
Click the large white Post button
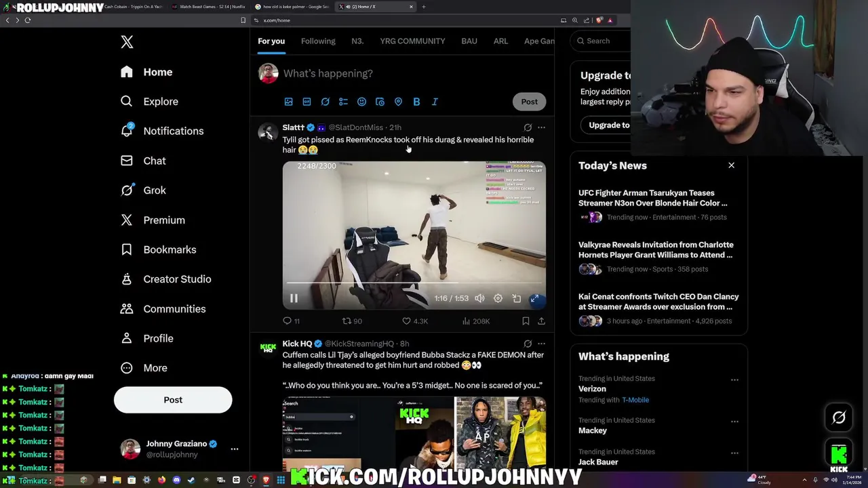point(173,400)
